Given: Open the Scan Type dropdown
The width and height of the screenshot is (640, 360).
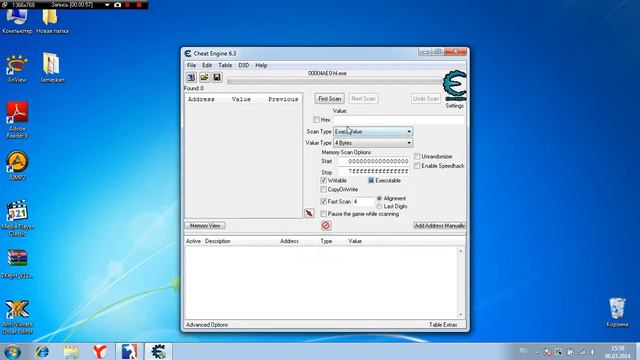Looking at the screenshot, I should pyautogui.click(x=373, y=131).
